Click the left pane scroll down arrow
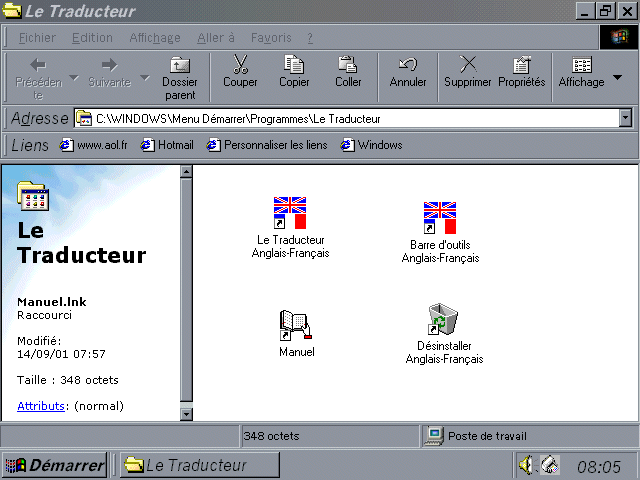This screenshot has height=480, width=640. pyautogui.click(x=186, y=414)
